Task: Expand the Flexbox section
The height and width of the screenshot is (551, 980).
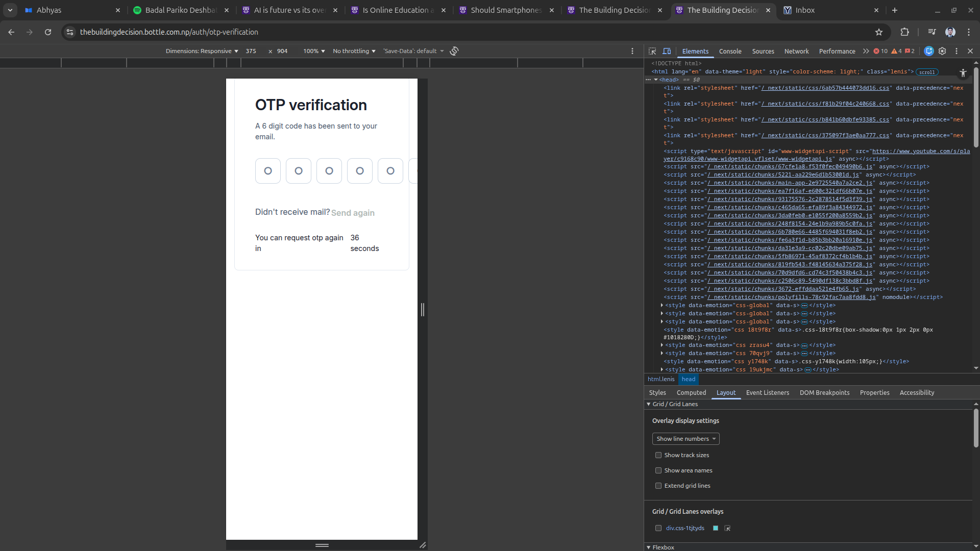Action: 663,547
